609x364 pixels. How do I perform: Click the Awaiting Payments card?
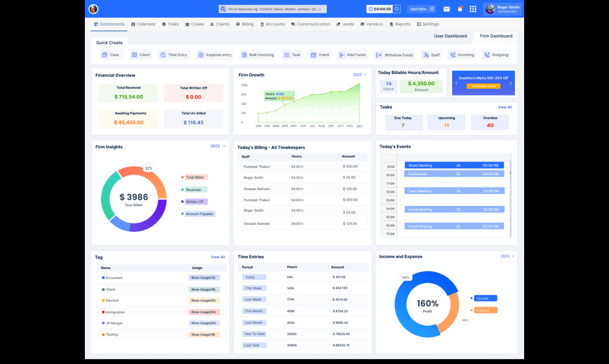129,119
